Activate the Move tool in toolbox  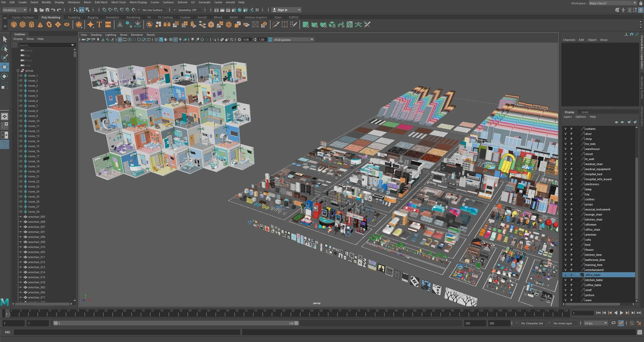(x=5, y=67)
